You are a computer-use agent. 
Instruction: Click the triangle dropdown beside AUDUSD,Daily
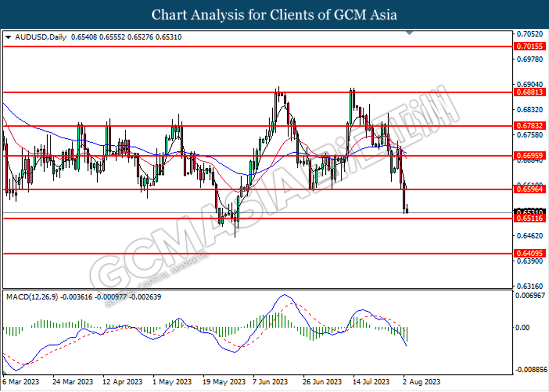click(x=8, y=37)
